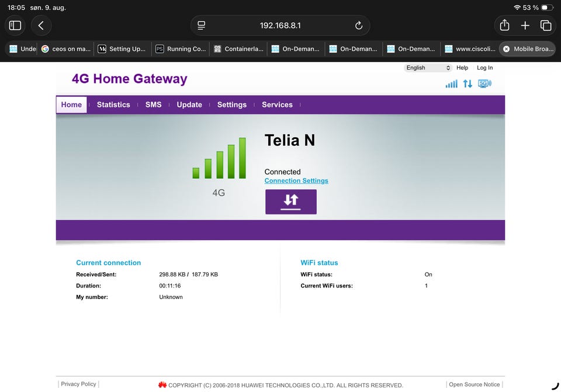Click the '4G Home Gateway' title
The height and width of the screenshot is (392, 561).
point(130,79)
